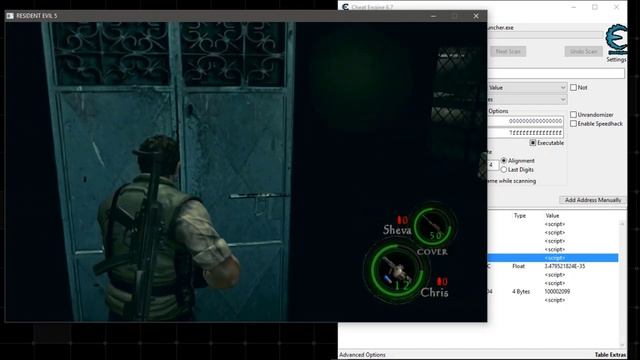Open the Value scan type dropdown
The width and height of the screenshot is (640, 360).
[527, 87]
